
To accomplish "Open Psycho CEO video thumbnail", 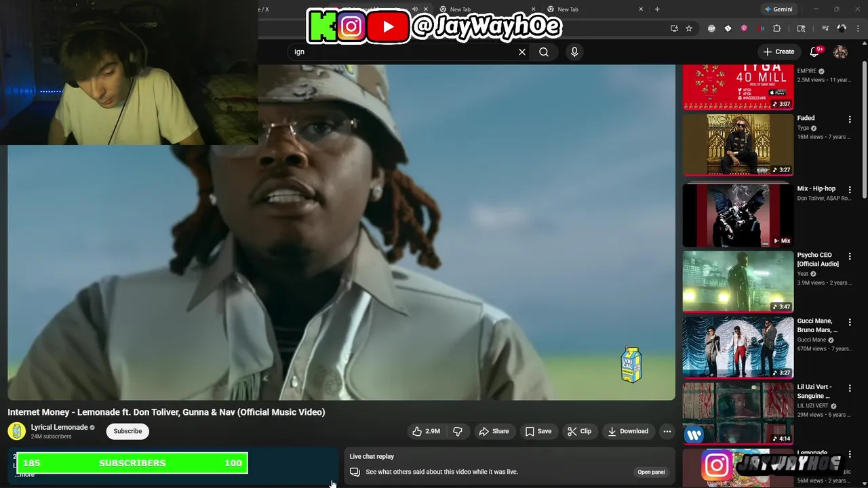I will pos(738,281).
